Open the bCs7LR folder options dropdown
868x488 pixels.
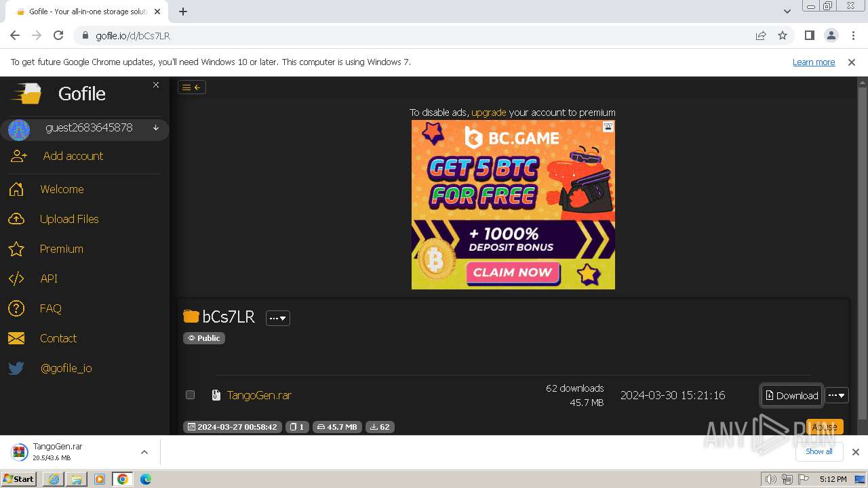click(278, 318)
